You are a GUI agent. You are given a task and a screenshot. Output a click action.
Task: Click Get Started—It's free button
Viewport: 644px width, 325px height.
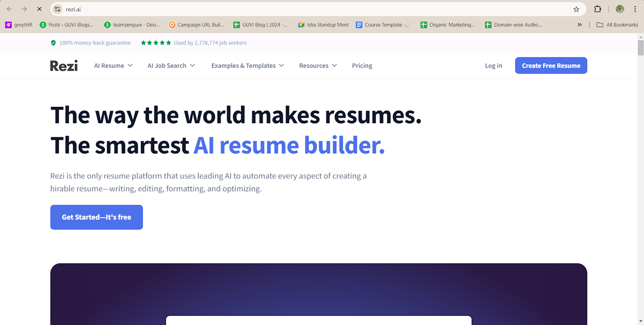(x=97, y=217)
